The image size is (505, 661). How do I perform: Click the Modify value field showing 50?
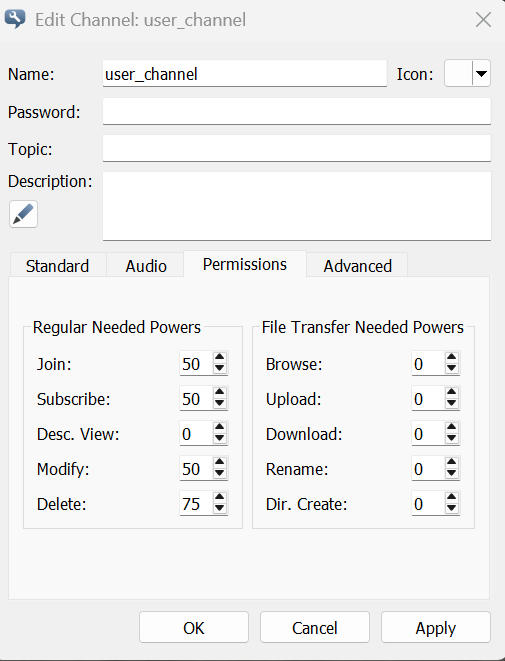click(x=196, y=468)
